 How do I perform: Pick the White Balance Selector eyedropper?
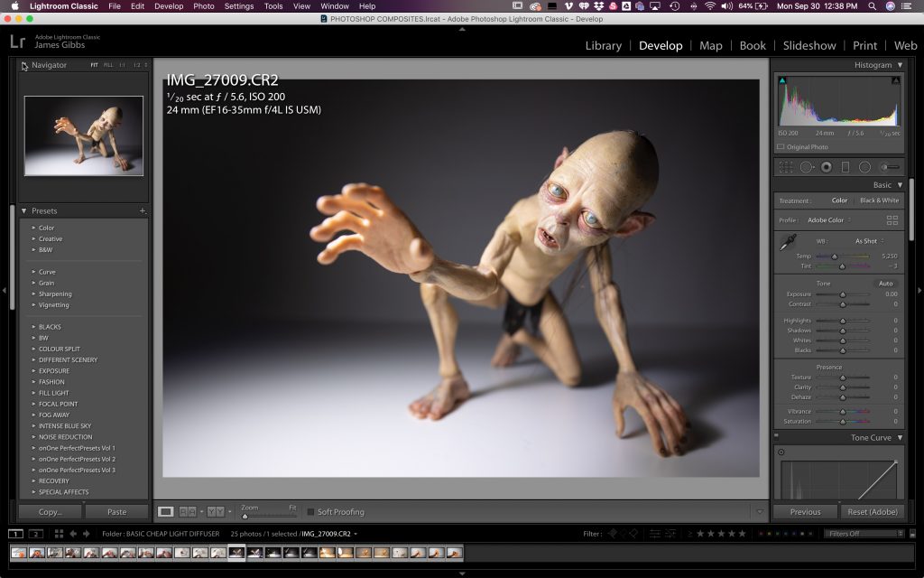pos(788,242)
